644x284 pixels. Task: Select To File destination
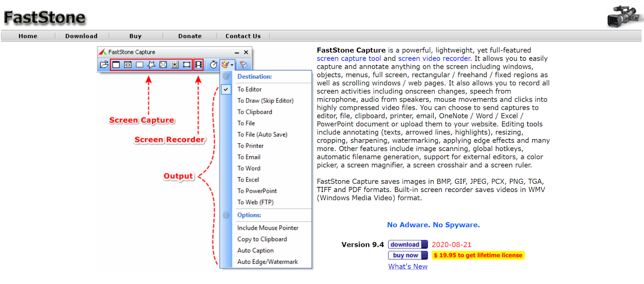click(246, 123)
